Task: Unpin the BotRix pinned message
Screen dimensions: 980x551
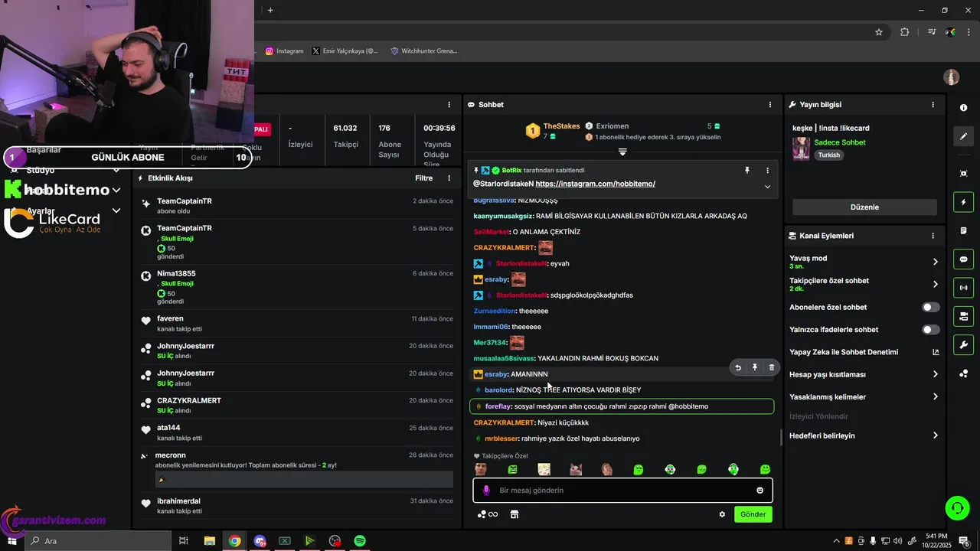Action: (x=747, y=171)
